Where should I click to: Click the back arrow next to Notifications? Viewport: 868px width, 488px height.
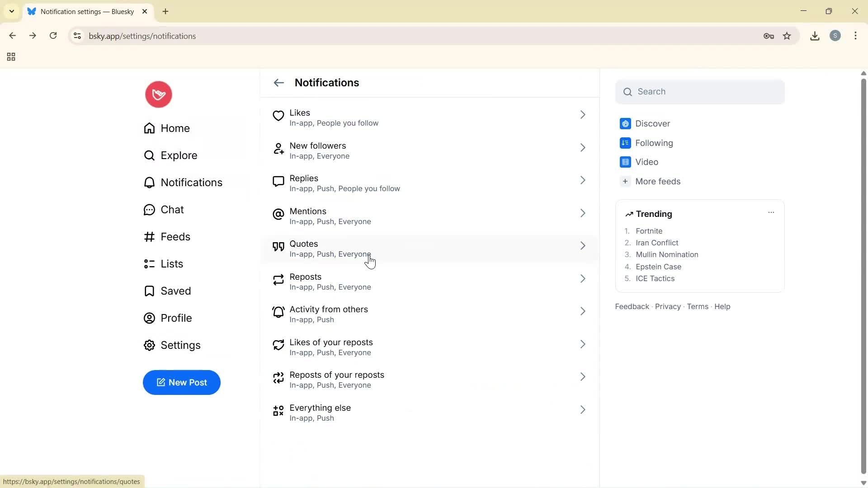coord(278,83)
